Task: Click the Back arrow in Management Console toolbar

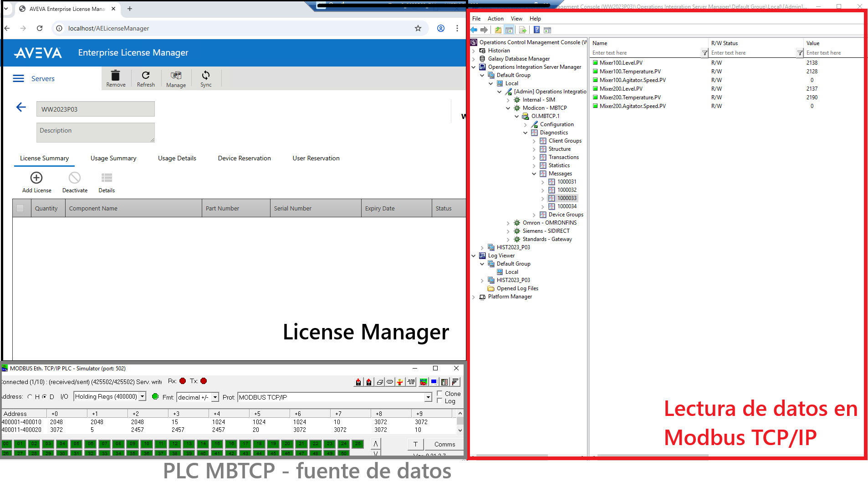Action: click(474, 30)
